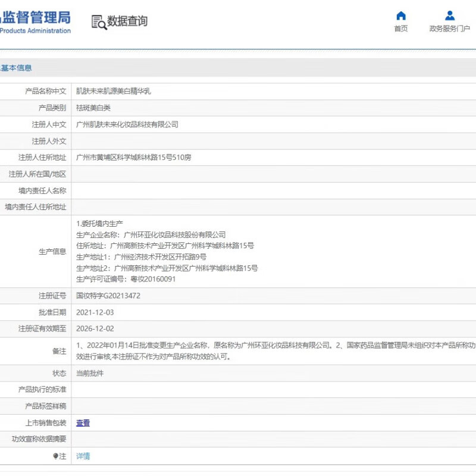The height and width of the screenshot is (476, 476).
Task: Open 查看 link for 上市销售包装
Action: tap(83, 423)
